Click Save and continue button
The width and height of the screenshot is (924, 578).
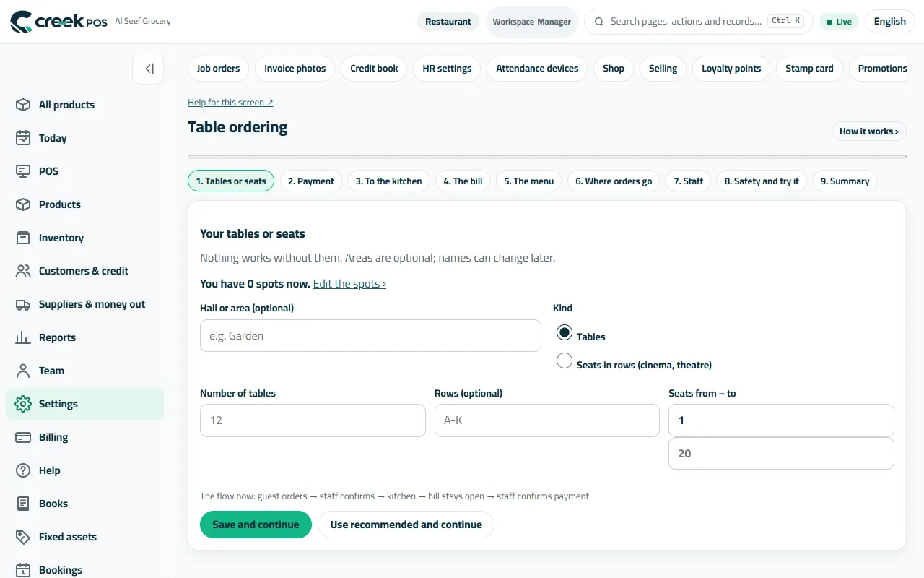[256, 525]
